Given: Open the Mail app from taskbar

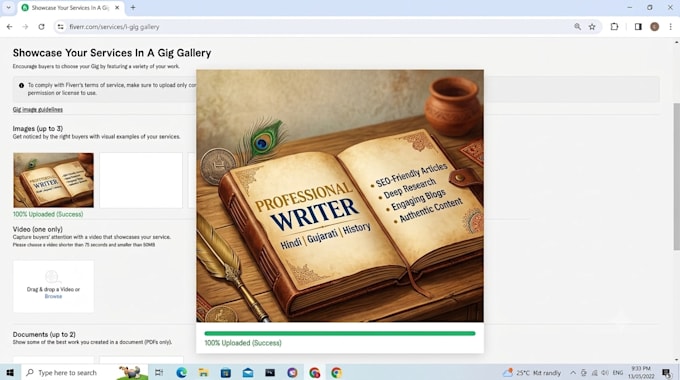Looking at the screenshot, I should pyautogui.click(x=248, y=373).
